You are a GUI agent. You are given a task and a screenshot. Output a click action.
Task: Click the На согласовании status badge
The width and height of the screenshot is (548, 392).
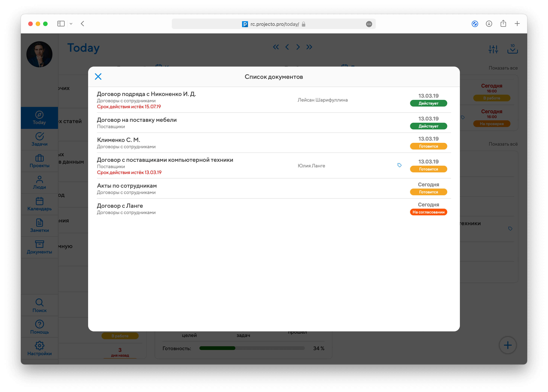(x=428, y=212)
